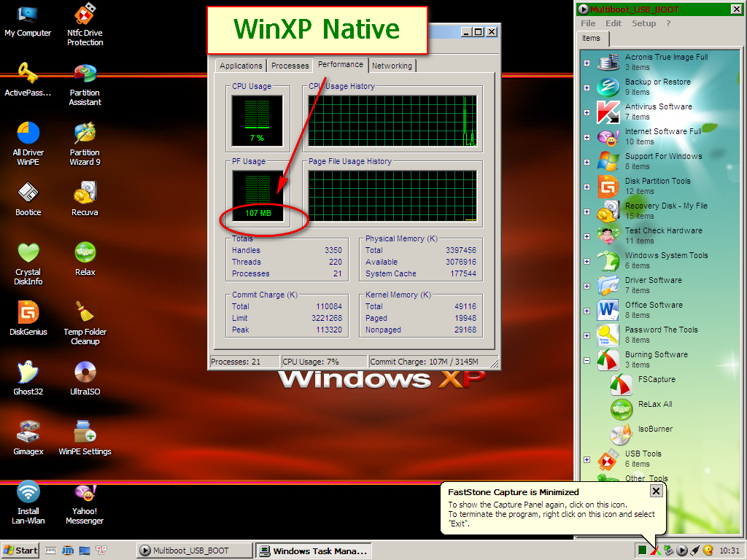The image size is (747, 560).
Task: Select the UltraISO disc icon
Action: (x=85, y=378)
